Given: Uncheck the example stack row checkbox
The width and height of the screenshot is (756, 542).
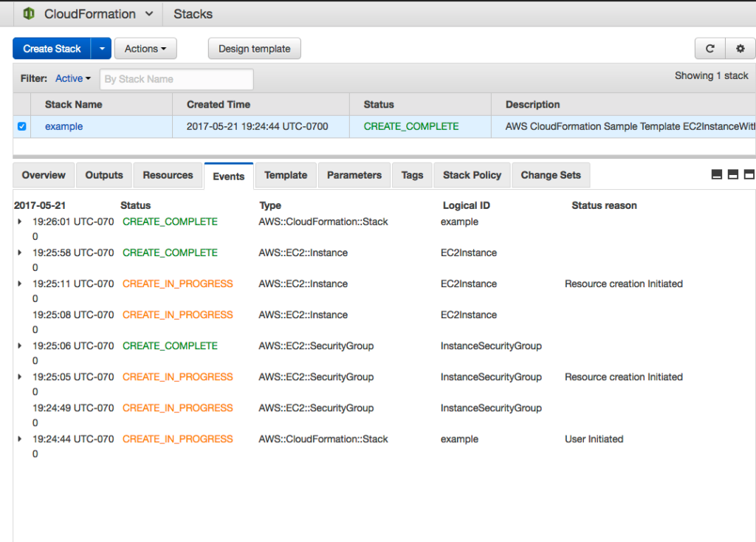Looking at the screenshot, I should click(21, 126).
